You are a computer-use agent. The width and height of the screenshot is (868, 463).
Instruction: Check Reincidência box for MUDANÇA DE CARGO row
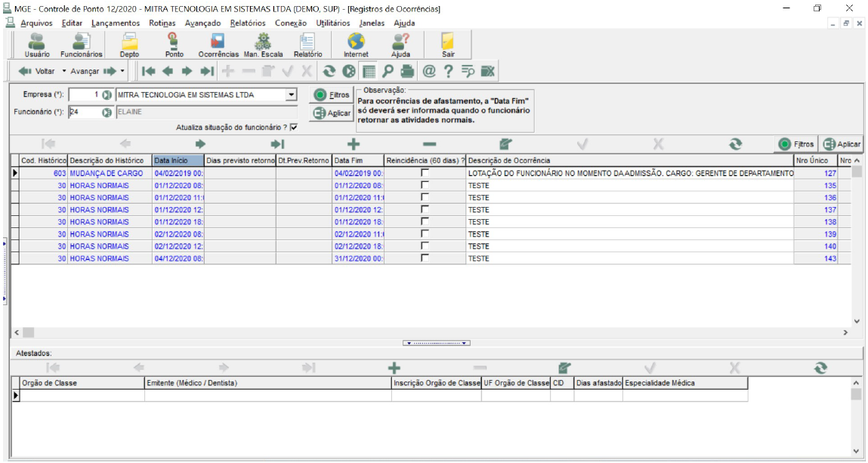[425, 173]
